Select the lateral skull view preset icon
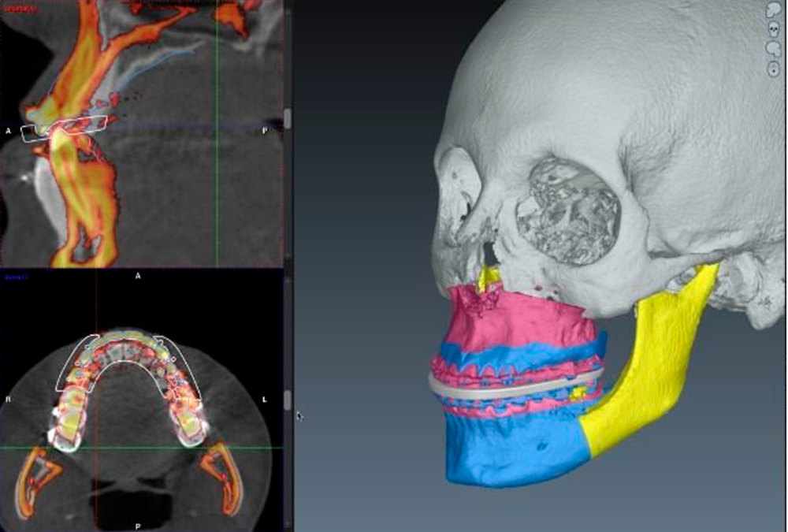Viewport: 788px width, 532px height. coord(773,10)
